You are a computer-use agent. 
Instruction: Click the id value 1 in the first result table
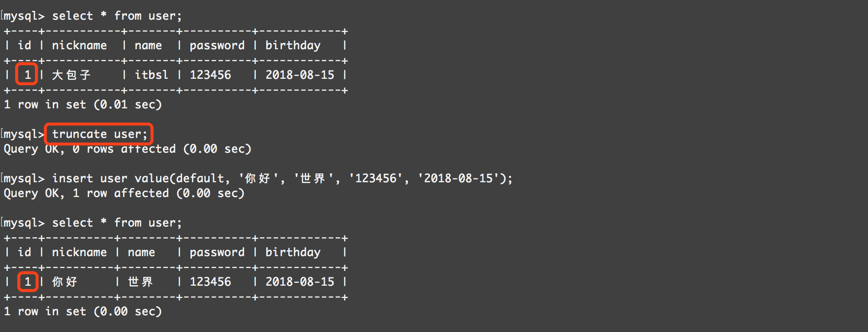pyautogui.click(x=28, y=75)
